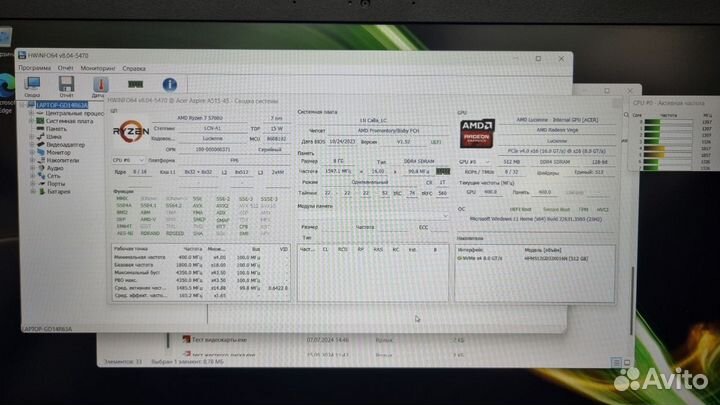Click the HVCI indicator
Viewport: 720px width, 405px height.
coord(603,209)
